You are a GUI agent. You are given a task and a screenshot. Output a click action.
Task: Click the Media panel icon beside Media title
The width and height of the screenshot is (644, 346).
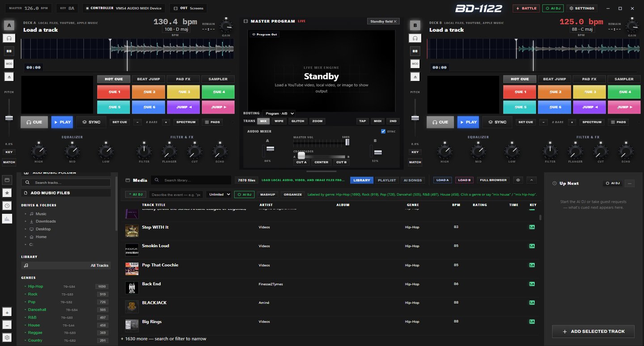click(x=128, y=180)
